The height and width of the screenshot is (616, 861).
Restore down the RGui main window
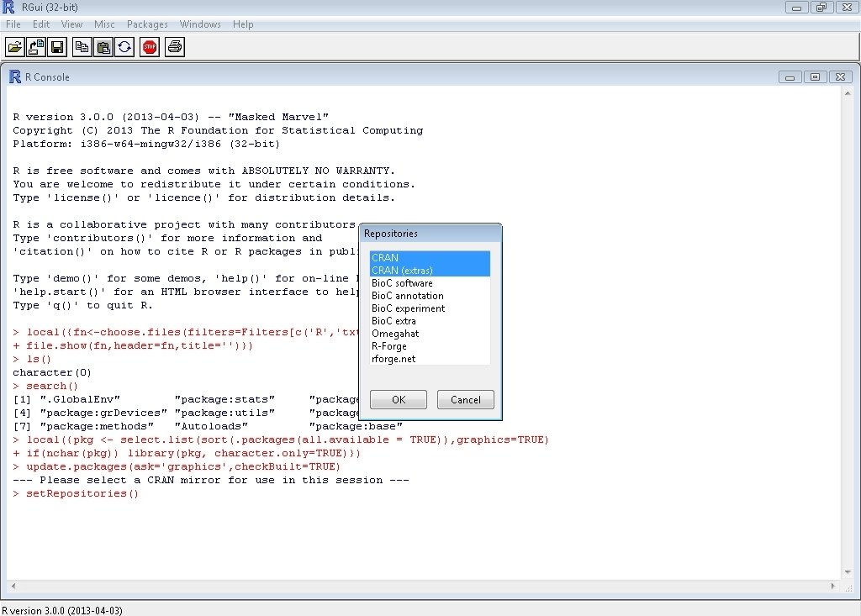click(821, 7)
